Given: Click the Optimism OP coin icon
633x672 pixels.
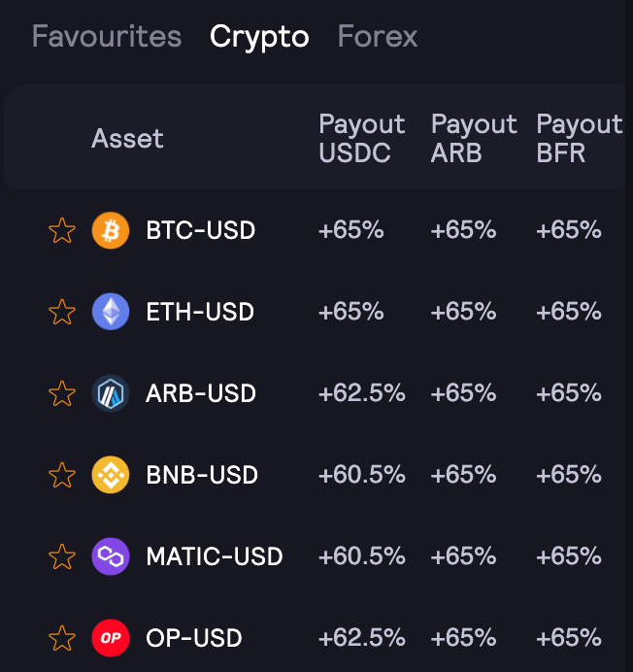Looking at the screenshot, I should click(x=110, y=638).
